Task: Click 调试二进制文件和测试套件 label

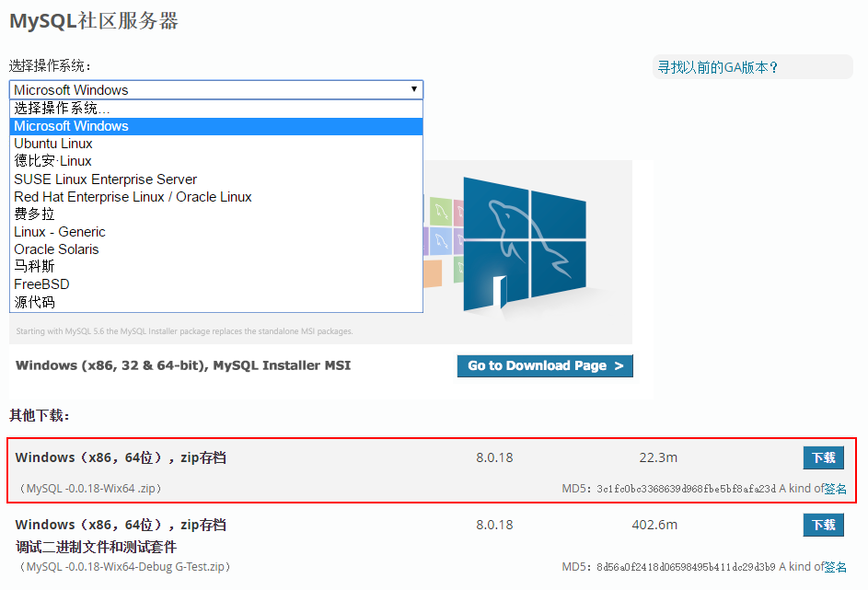Action: coord(96,547)
